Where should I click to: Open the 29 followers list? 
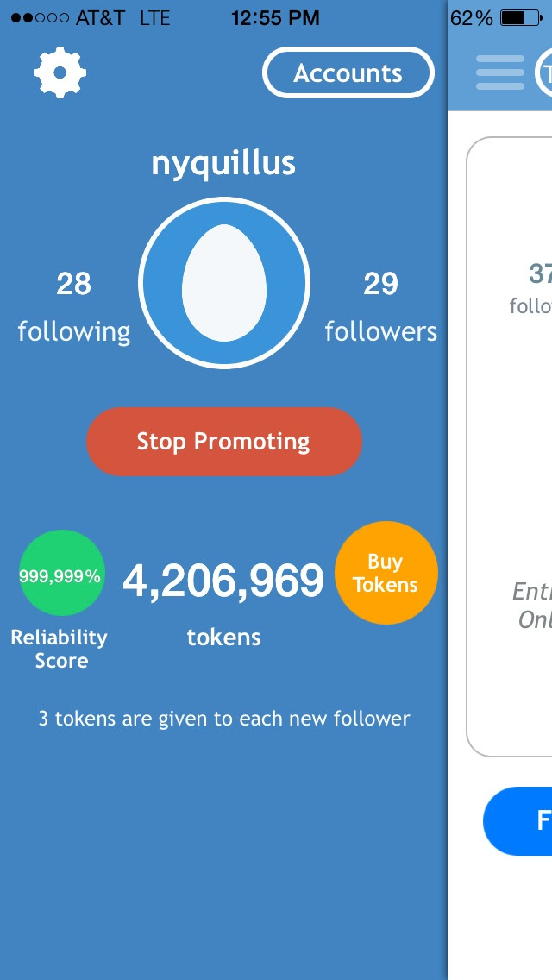point(380,307)
